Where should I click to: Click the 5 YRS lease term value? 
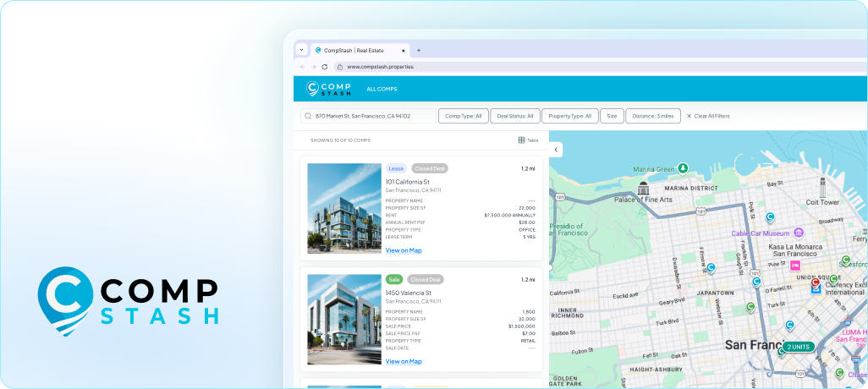click(x=530, y=237)
